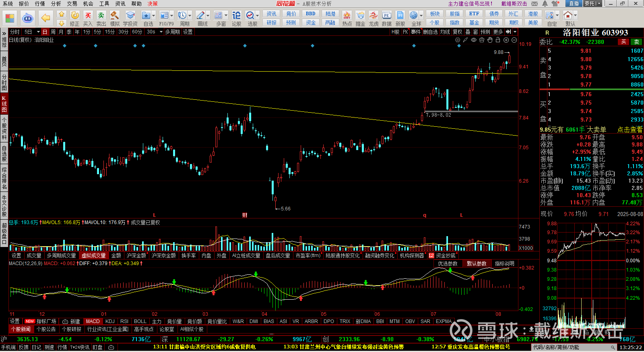Switch to the 个股公告 tab
This screenshot has height=352, width=644.
pyautogui.click(x=46, y=329)
